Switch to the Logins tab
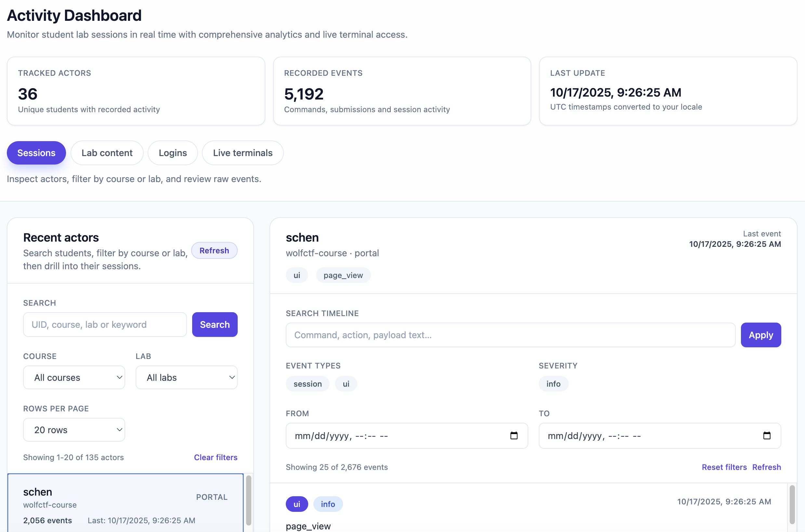 click(173, 153)
